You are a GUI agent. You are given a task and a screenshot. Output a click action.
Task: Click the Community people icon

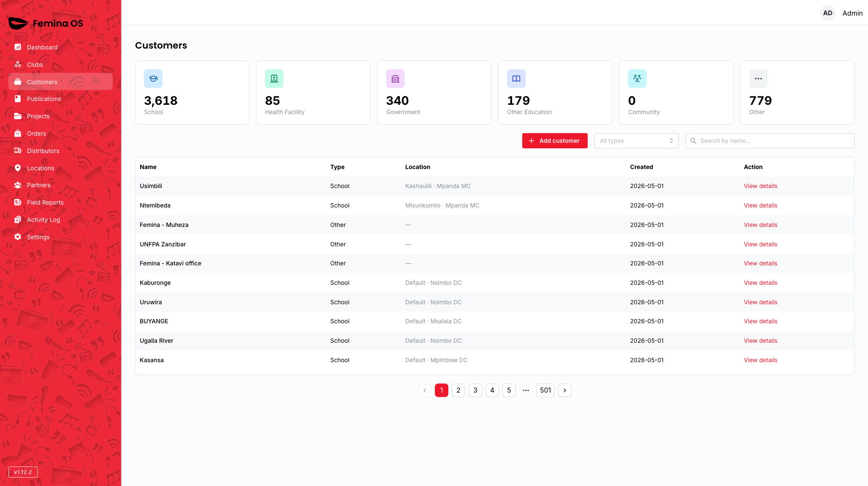click(637, 79)
